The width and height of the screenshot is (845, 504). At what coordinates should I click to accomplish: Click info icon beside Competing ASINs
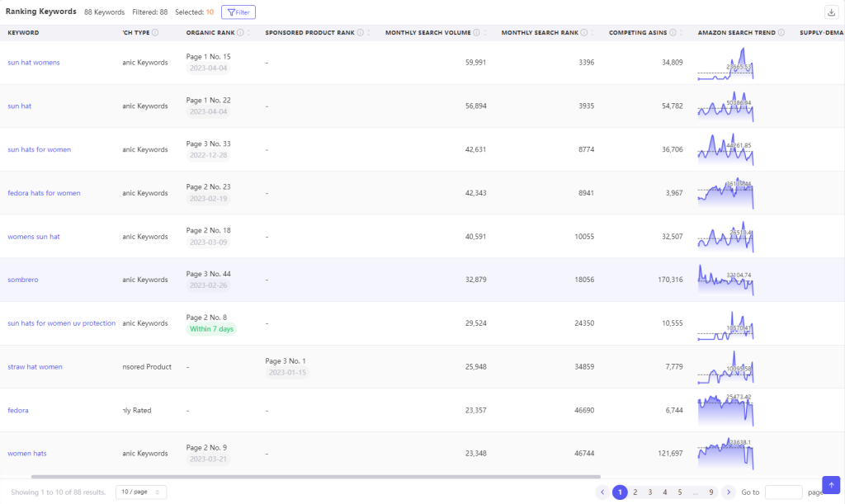coord(673,32)
